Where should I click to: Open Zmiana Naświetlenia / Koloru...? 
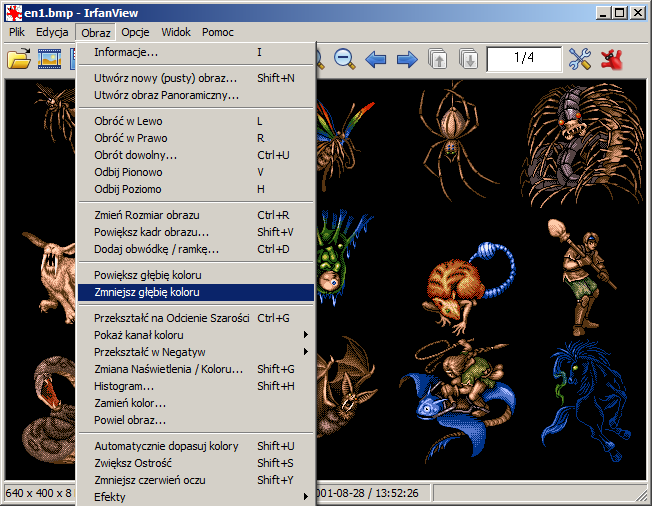point(196,369)
